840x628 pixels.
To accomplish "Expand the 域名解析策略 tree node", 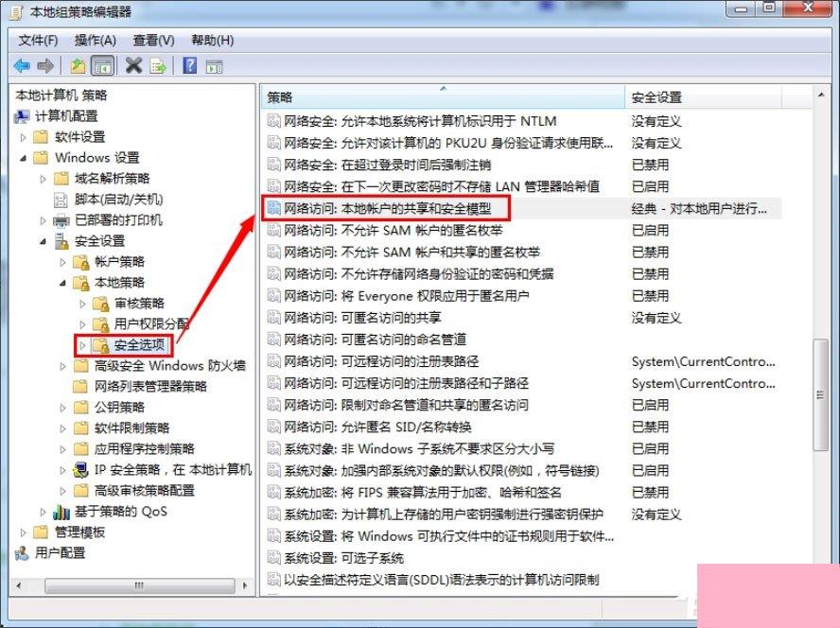I will point(43,179).
